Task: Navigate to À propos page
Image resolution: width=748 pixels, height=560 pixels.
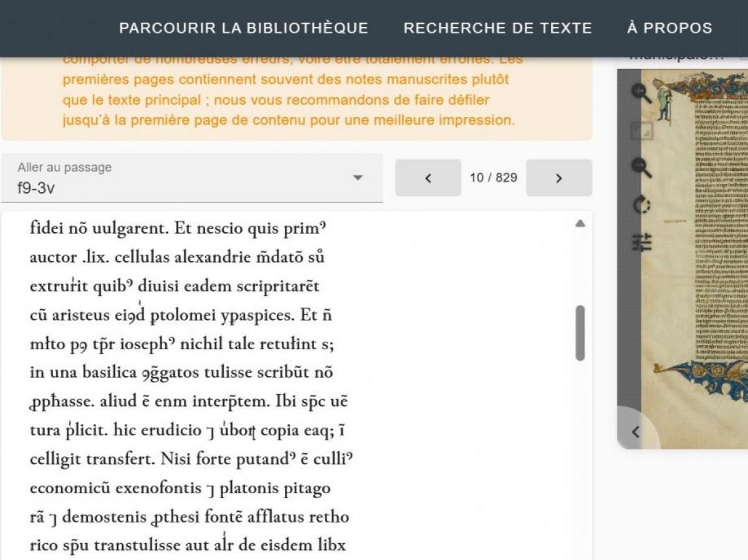Action: [669, 28]
